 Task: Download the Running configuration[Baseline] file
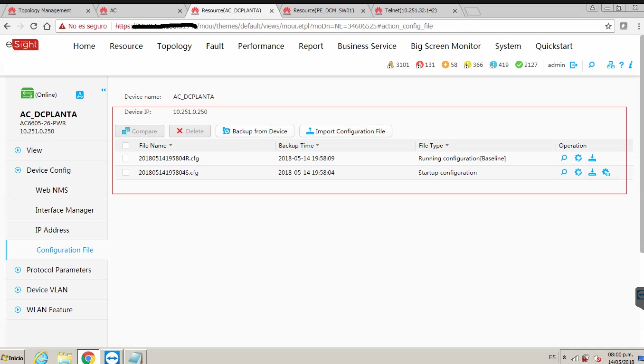tap(592, 158)
